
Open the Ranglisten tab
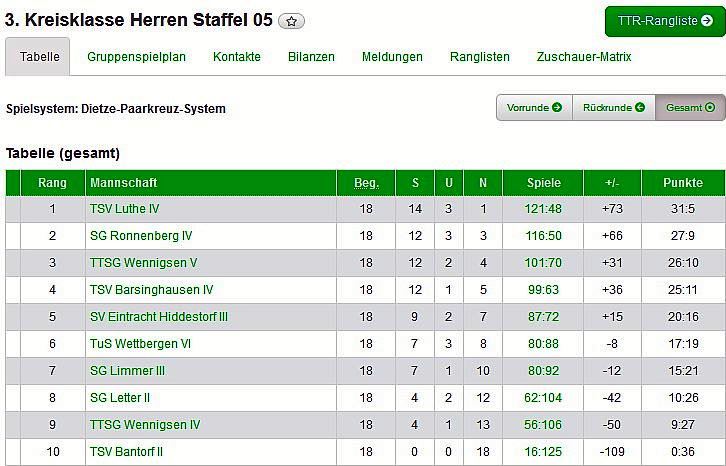[480, 57]
